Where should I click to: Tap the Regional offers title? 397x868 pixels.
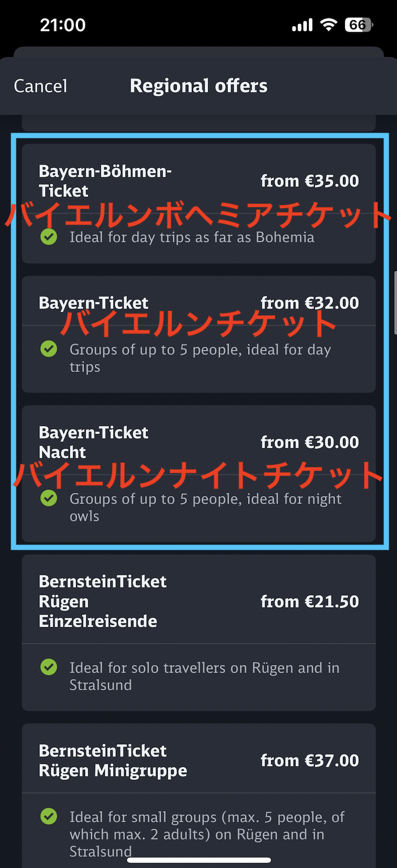pyautogui.click(x=198, y=86)
